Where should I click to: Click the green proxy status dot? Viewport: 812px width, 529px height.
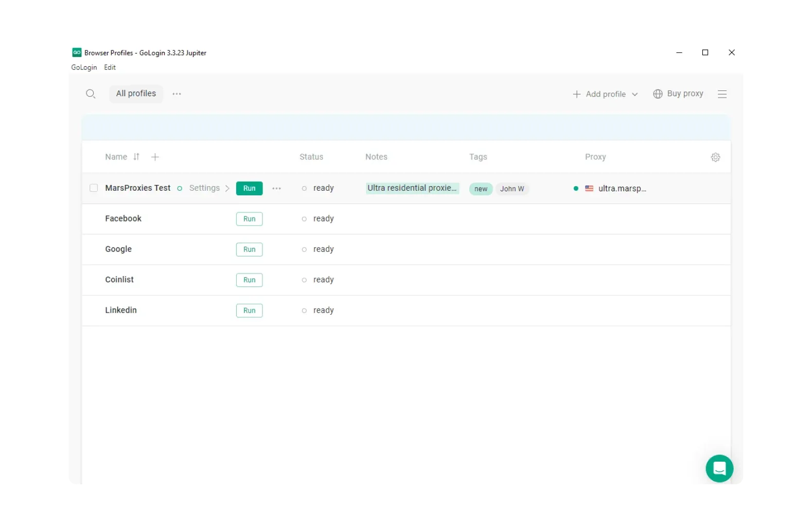[576, 189]
